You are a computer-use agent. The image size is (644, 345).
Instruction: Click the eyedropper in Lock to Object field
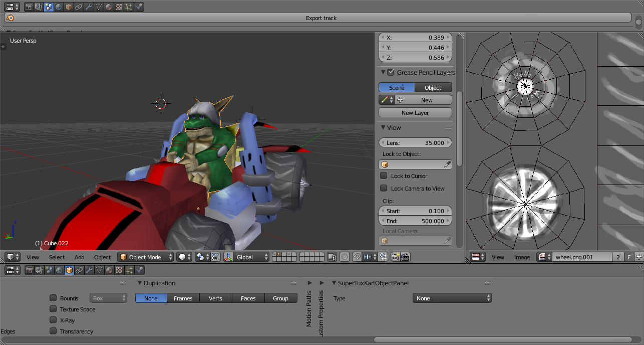[x=447, y=164]
